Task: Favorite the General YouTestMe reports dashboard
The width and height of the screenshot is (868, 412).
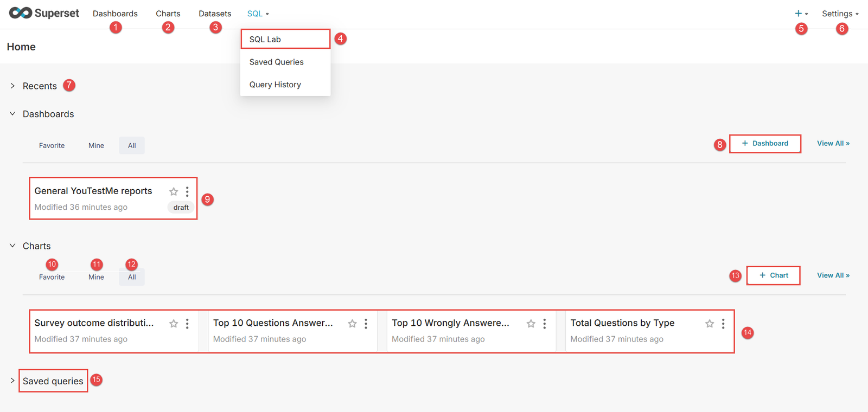Action: pos(174,191)
